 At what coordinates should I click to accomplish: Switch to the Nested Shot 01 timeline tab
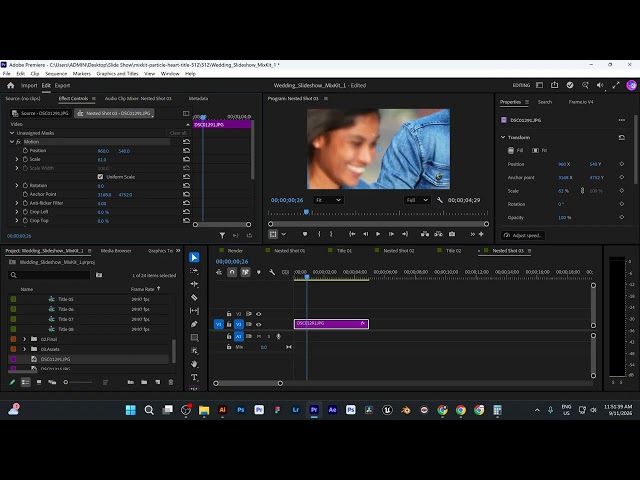(x=289, y=251)
